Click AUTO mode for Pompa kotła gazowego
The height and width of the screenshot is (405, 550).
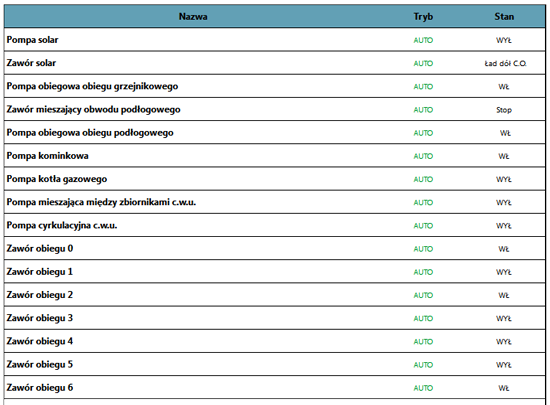[423, 179]
